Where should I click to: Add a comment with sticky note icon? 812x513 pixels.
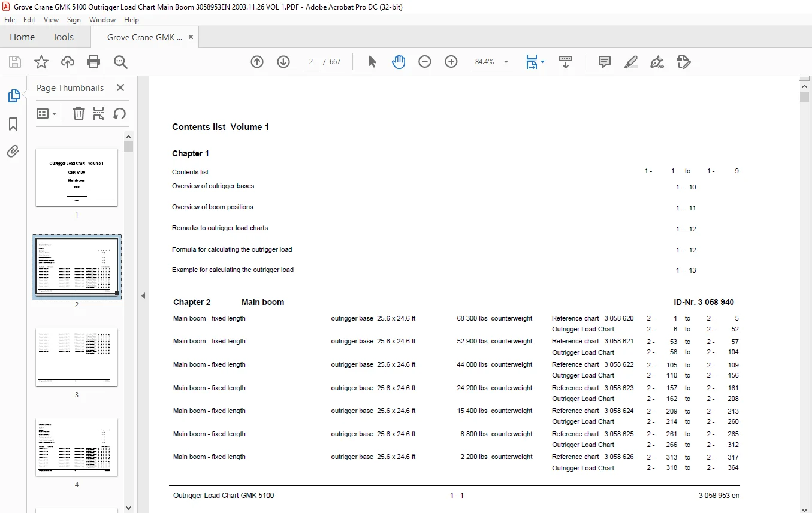coord(605,62)
